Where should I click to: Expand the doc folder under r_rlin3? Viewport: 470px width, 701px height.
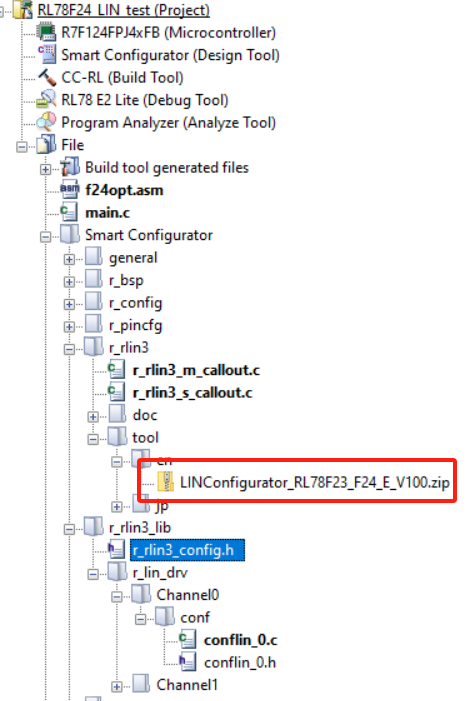click(93, 417)
